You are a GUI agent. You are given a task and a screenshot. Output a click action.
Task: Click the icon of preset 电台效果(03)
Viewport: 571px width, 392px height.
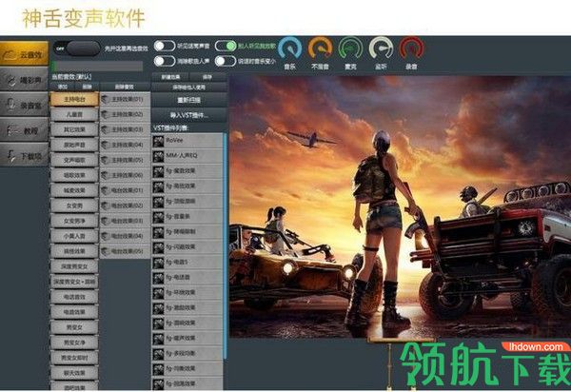[x=106, y=221]
